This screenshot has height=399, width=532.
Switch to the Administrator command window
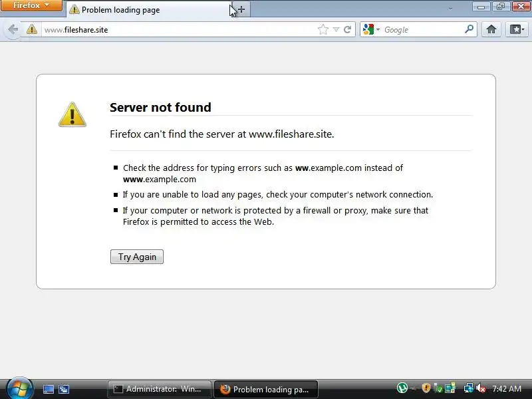click(159, 389)
